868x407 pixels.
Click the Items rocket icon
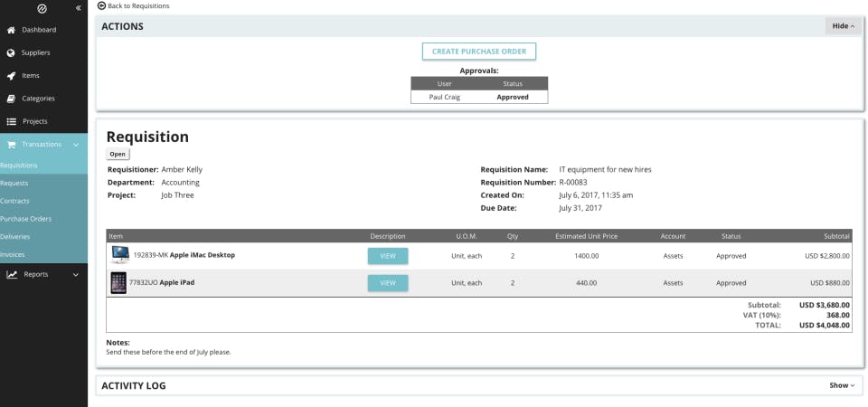11,76
